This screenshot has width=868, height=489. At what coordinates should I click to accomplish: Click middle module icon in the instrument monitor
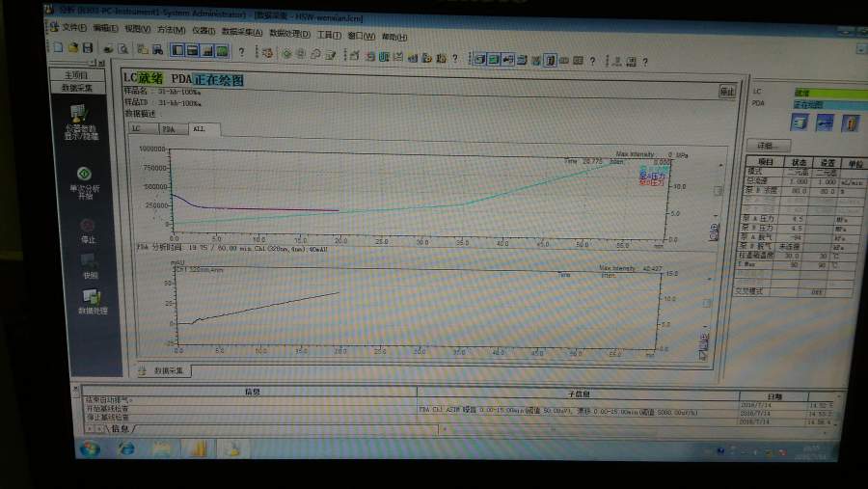(x=825, y=122)
